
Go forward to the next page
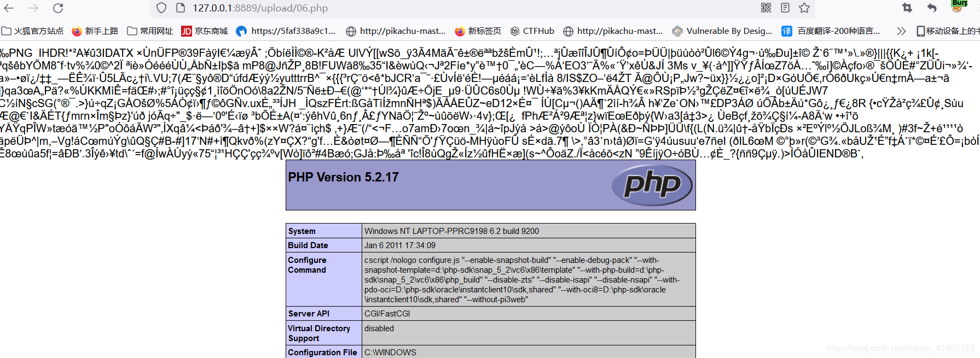tap(33, 8)
